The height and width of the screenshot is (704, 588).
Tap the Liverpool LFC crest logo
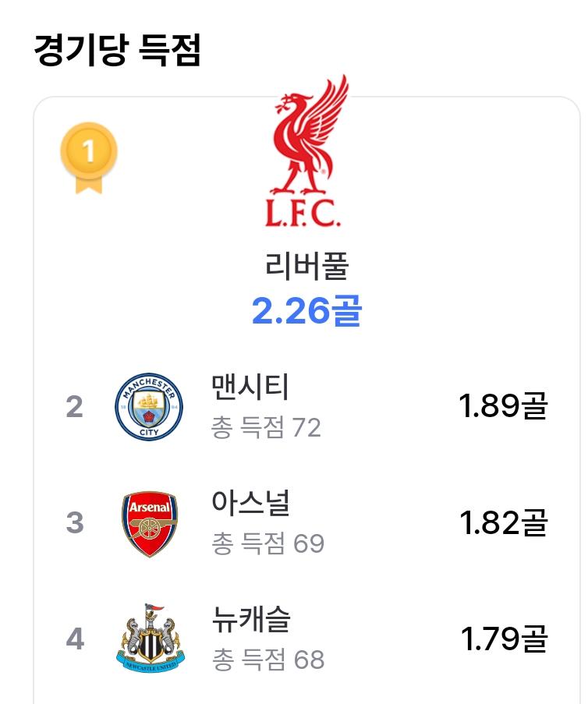pos(308,151)
